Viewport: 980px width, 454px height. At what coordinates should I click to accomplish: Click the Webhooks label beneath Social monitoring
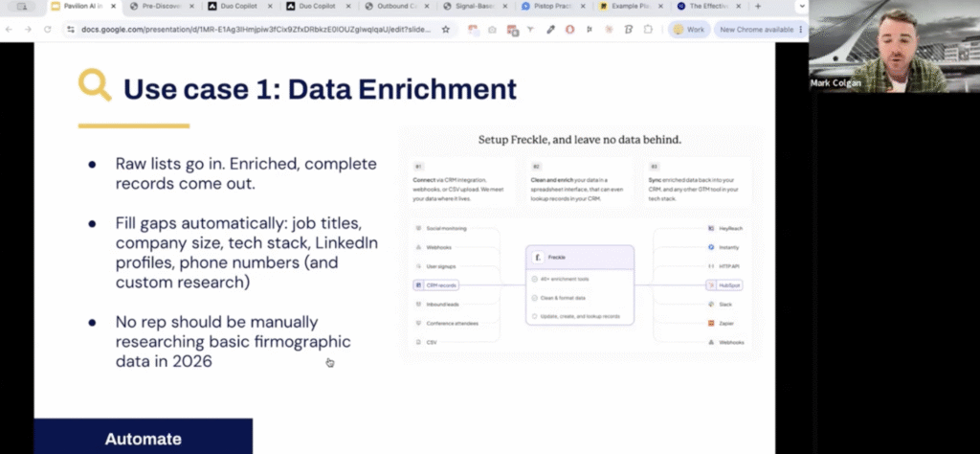[438, 247]
